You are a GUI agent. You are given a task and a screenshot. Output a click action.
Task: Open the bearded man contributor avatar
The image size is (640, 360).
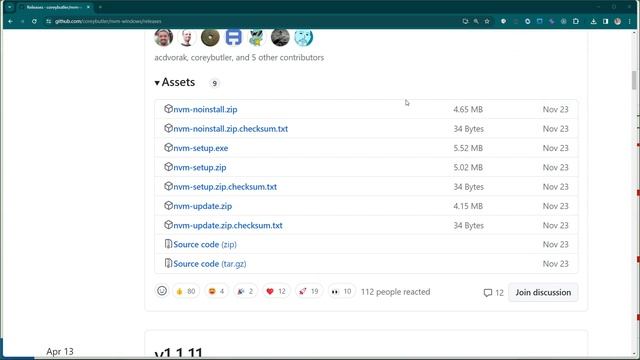coord(164,38)
